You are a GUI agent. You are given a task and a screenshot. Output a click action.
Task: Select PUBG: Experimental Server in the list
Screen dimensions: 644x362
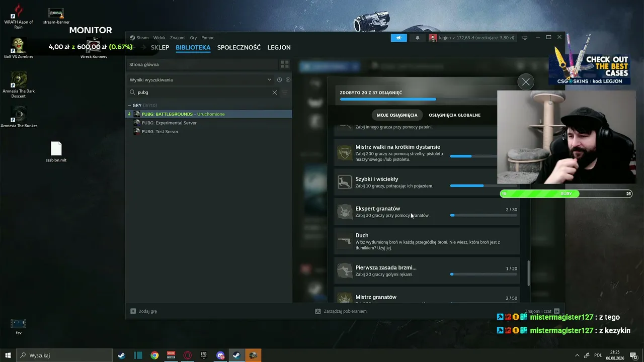pos(209,123)
